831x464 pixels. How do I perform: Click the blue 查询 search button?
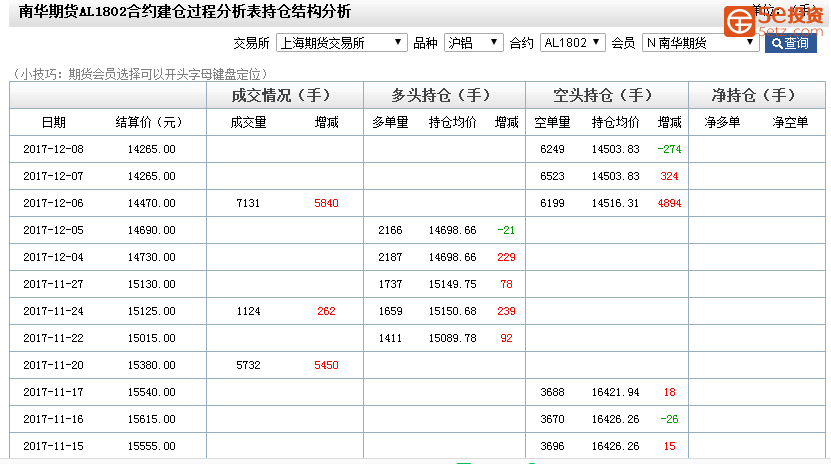[x=790, y=43]
